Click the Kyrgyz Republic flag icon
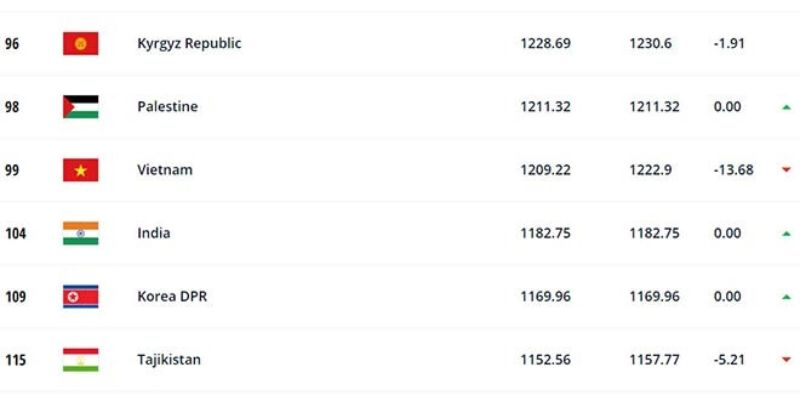This screenshot has height=400, width=800. 81,43
